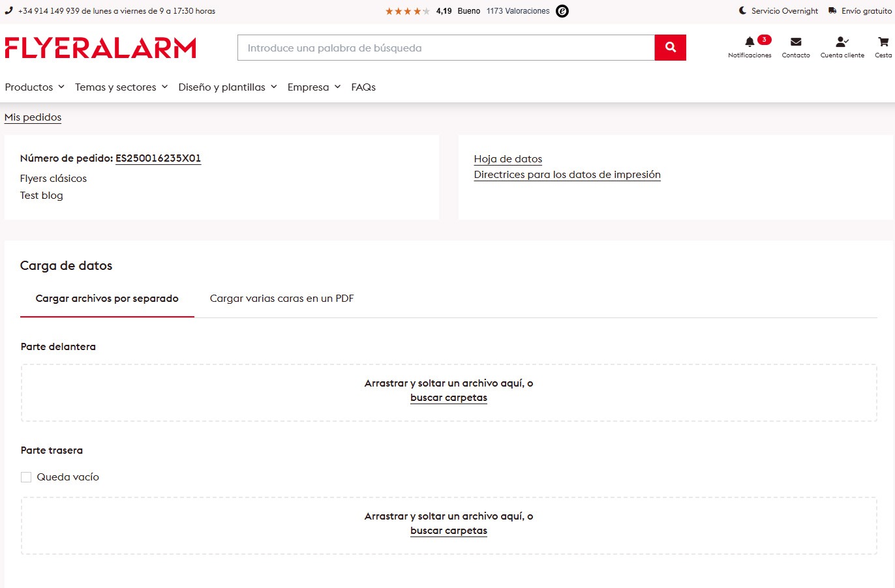Click the Envío gratuito truck icon

832,10
